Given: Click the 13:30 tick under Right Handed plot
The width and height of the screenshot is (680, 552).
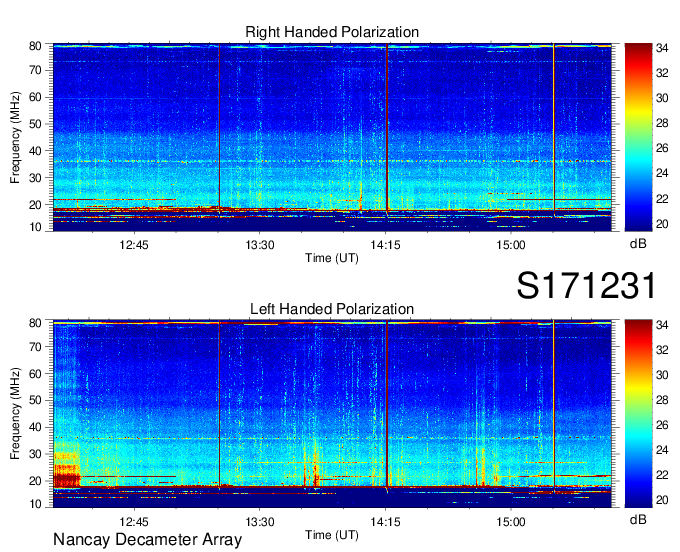Looking at the screenshot, I should (x=260, y=245).
